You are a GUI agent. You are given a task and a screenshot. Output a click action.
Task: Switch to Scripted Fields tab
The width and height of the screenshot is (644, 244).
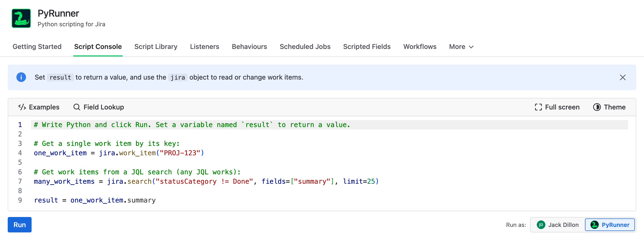pyautogui.click(x=367, y=47)
